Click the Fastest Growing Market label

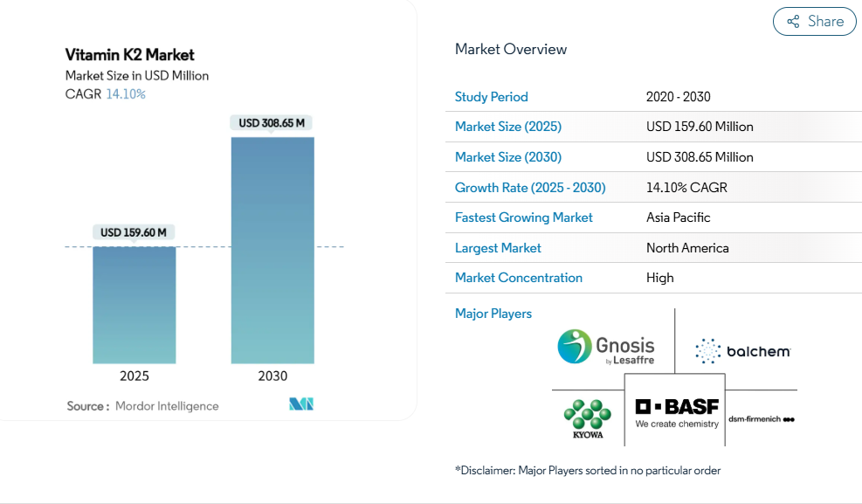point(524,217)
